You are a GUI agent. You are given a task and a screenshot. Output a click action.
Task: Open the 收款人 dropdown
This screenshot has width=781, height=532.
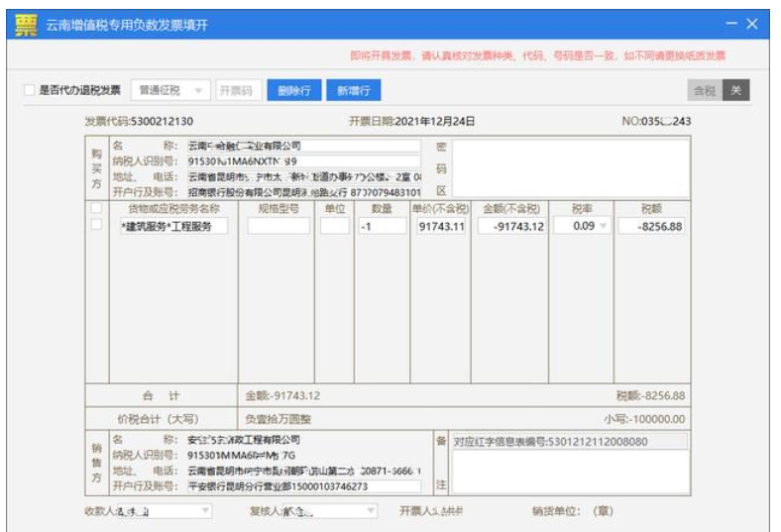164,510
